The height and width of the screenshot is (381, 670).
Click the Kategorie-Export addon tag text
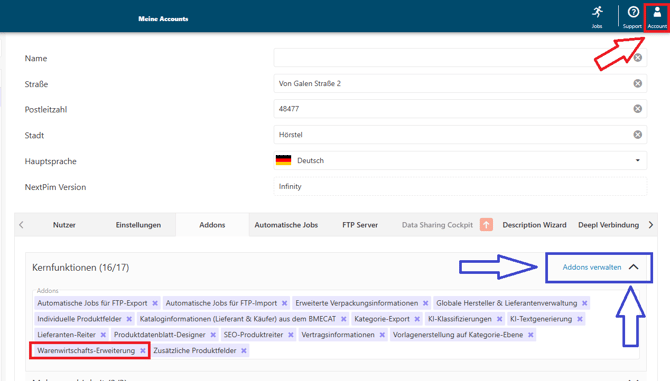pos(382,319)
